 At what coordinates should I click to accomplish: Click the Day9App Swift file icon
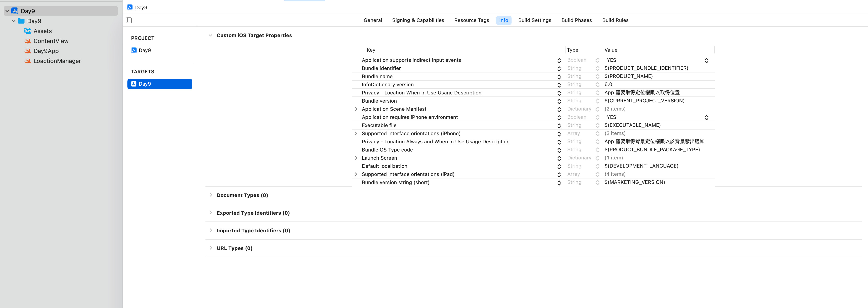tap(28, 51)
